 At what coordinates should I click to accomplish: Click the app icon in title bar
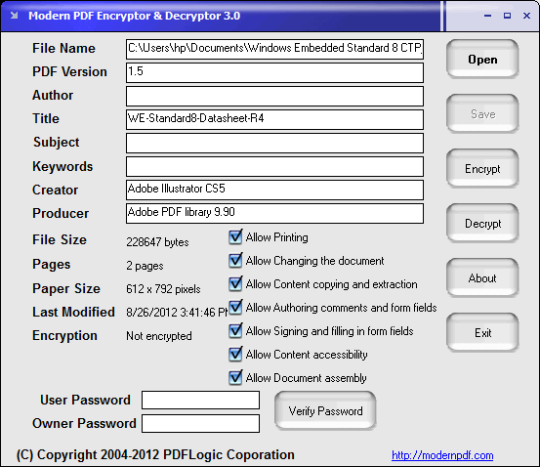tap(14, 15)
